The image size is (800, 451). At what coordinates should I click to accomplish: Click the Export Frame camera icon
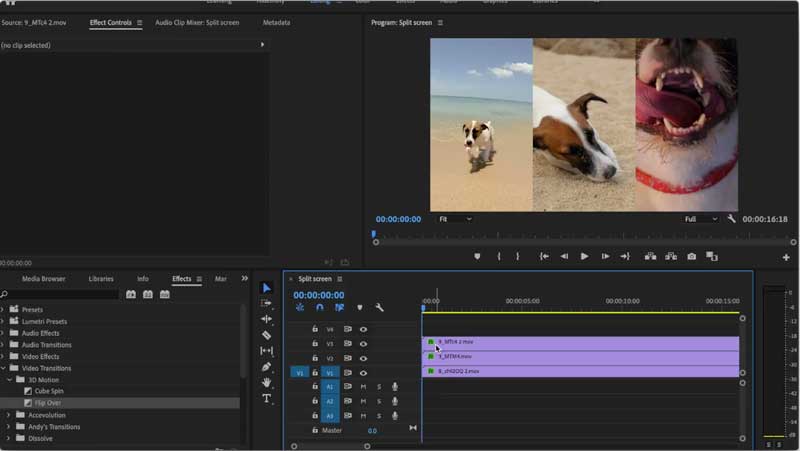(691, 257)
